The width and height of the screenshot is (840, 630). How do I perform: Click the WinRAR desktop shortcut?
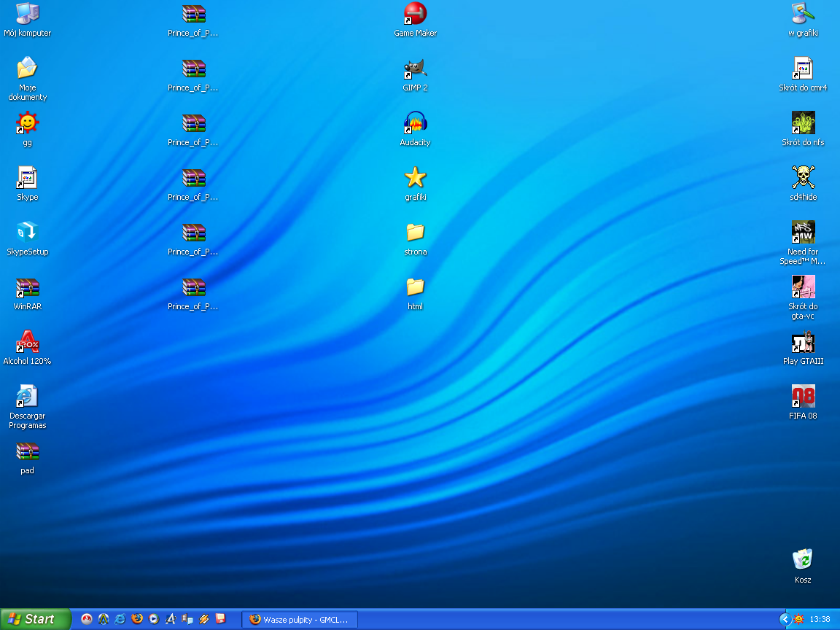point(27,287)
